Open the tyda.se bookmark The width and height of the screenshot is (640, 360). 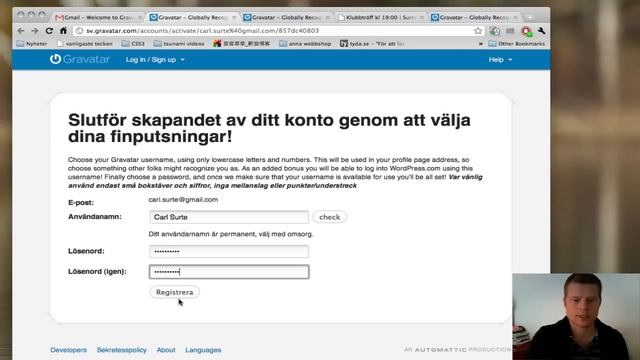point(372,43)
